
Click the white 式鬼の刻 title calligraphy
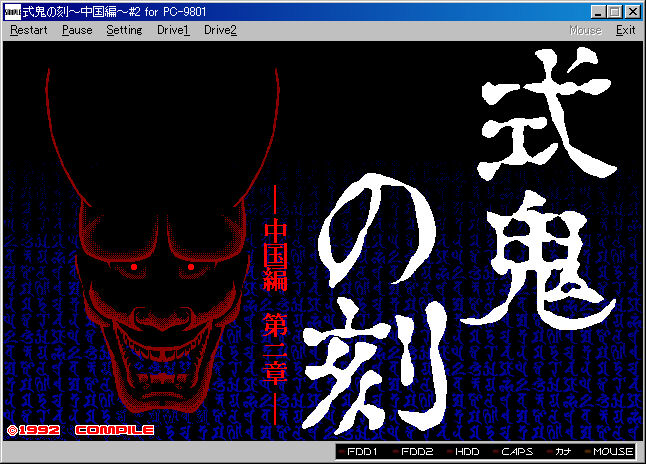[459, 241]
